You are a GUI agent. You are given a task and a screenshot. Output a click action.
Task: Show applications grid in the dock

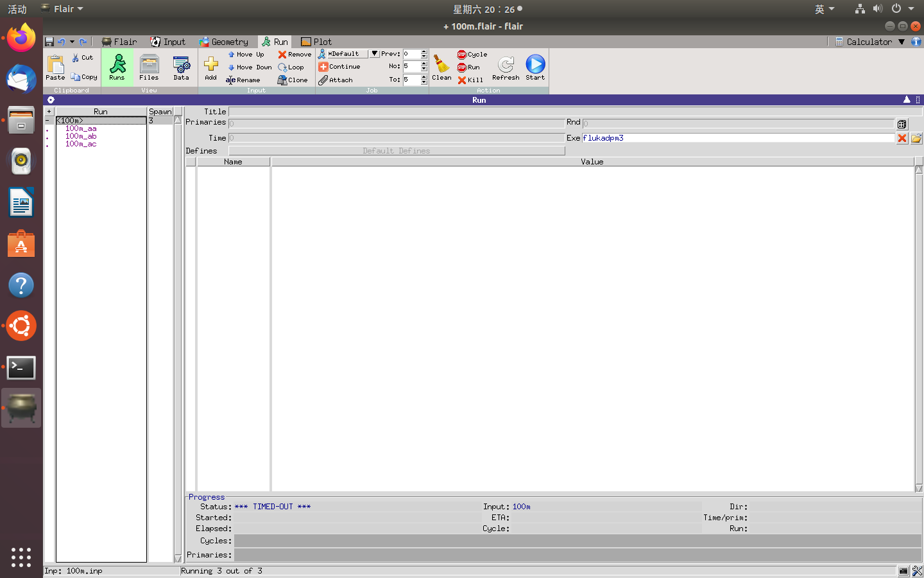pos(21,557)
